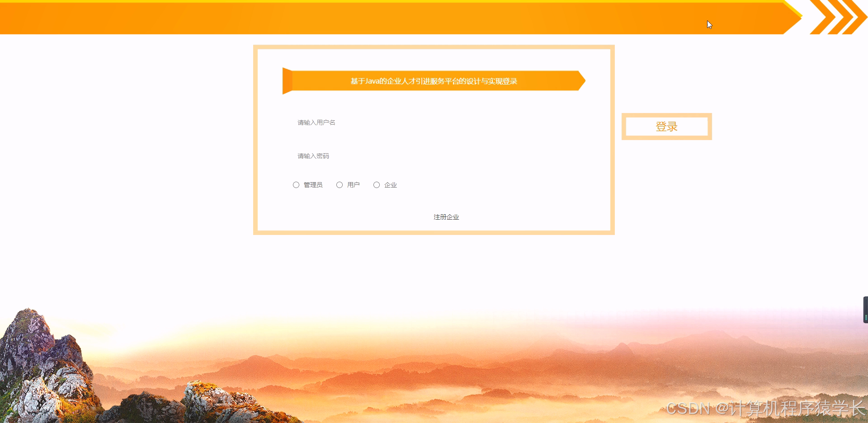Open 注册企业 to register an enterprise

446,217
